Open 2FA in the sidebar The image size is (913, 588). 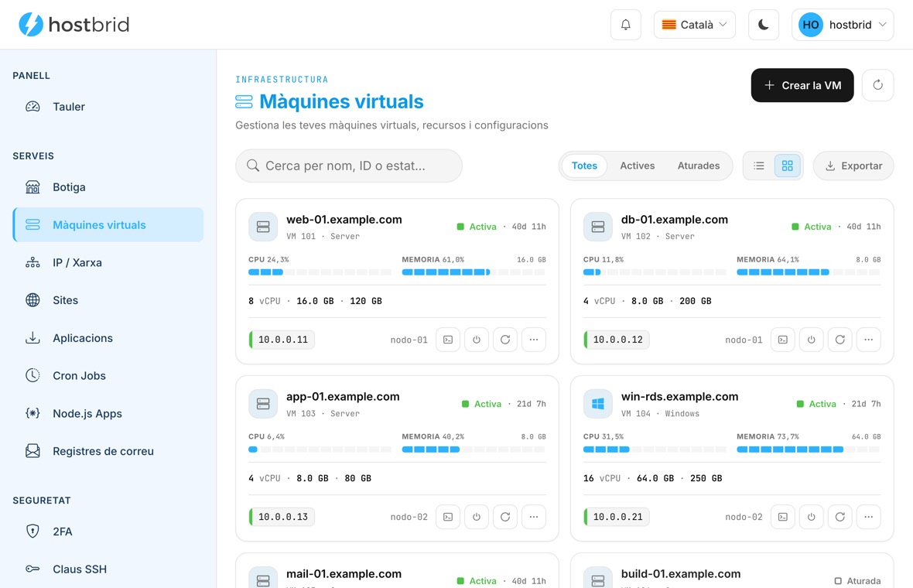[x=108, y=532]
